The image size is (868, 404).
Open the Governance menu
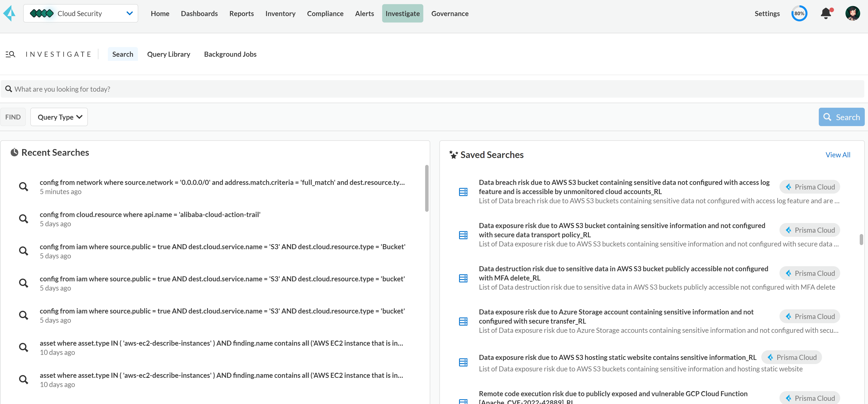(450, 14)
